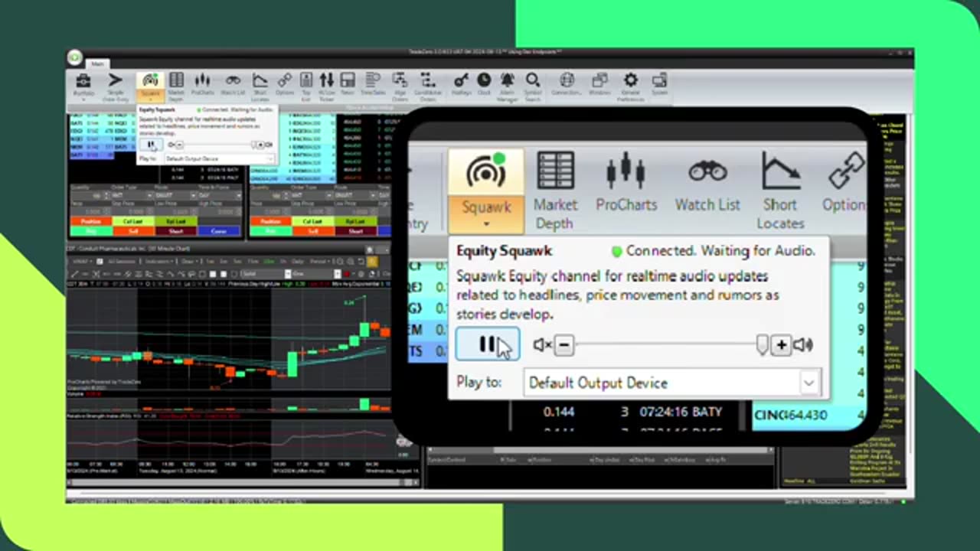The width and height of the screenshot is (980, 551).
Task: Open Order Type dropdown in left order panel
Action: (x=132, y=195)
